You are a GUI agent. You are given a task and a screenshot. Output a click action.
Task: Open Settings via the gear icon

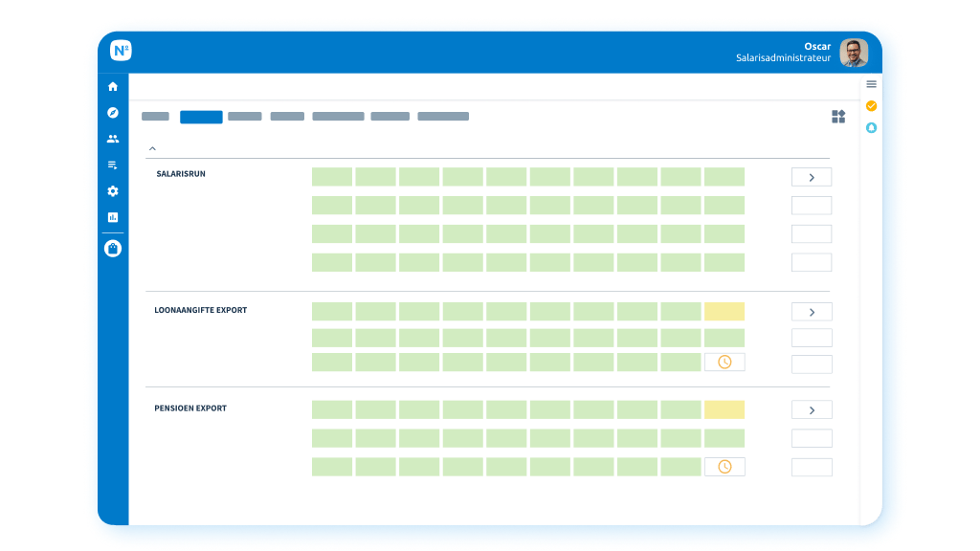tap(113, 191)
